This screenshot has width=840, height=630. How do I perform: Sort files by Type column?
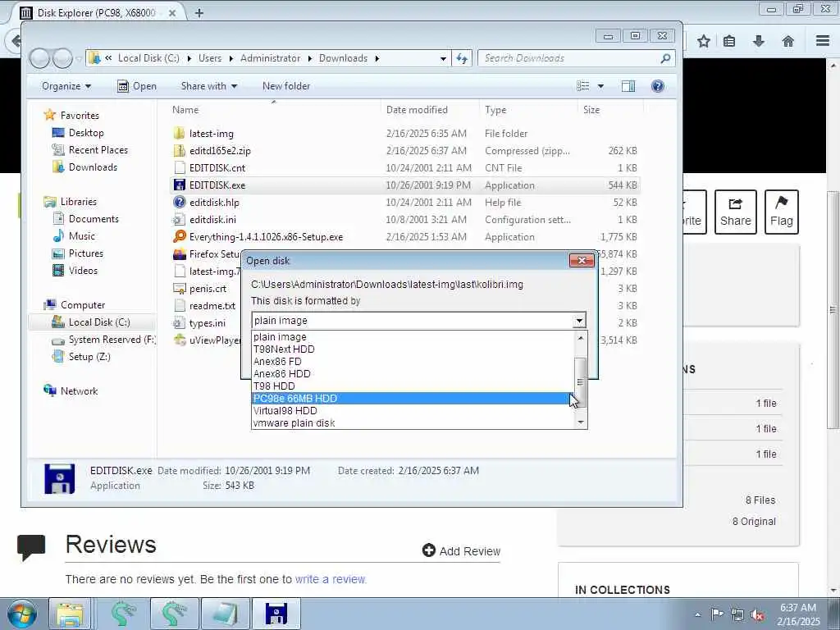[495, 110]
